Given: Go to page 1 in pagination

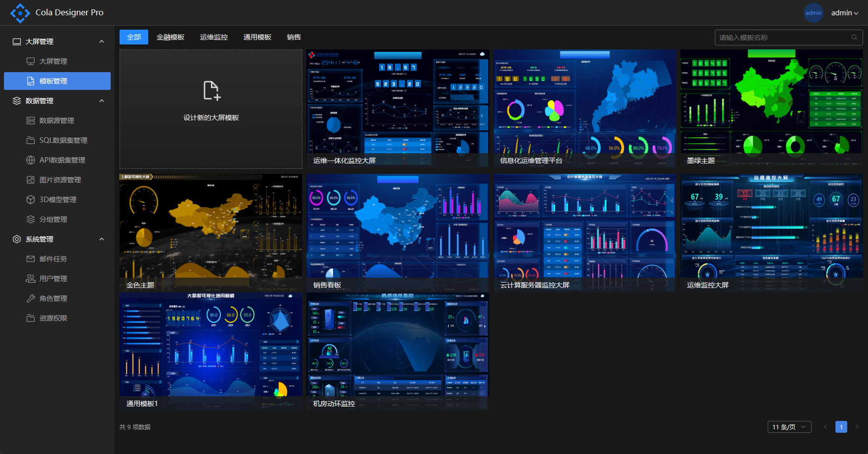Looking at the screenshot, I should click(841, 427).
